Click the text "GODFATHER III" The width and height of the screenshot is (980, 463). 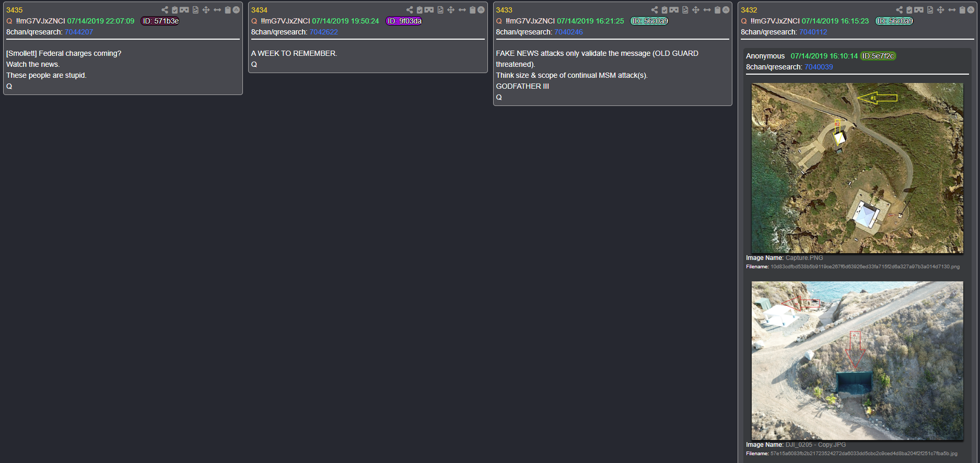tap(522, 86)
